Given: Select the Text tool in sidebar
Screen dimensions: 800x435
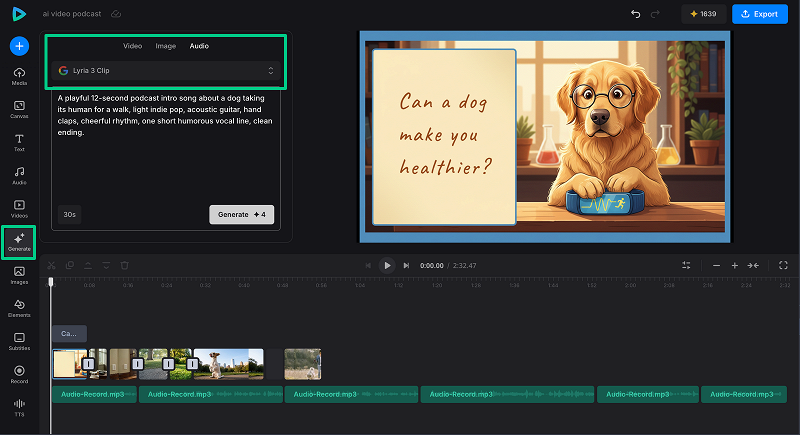Looking at the screenshot, I should point(19,142).
